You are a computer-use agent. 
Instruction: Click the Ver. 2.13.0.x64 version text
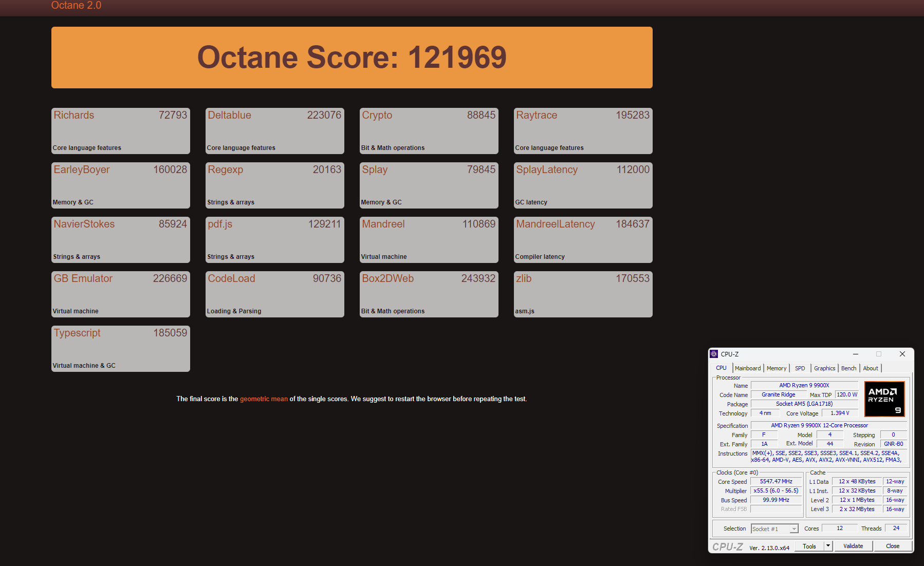pyautogui.click(x=769, y=548)
